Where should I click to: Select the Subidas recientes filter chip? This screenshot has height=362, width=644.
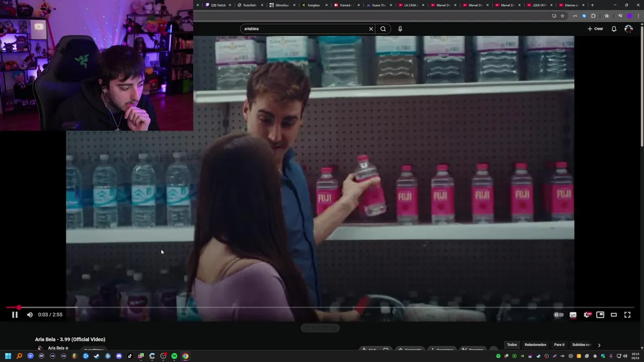coord(582,345)
